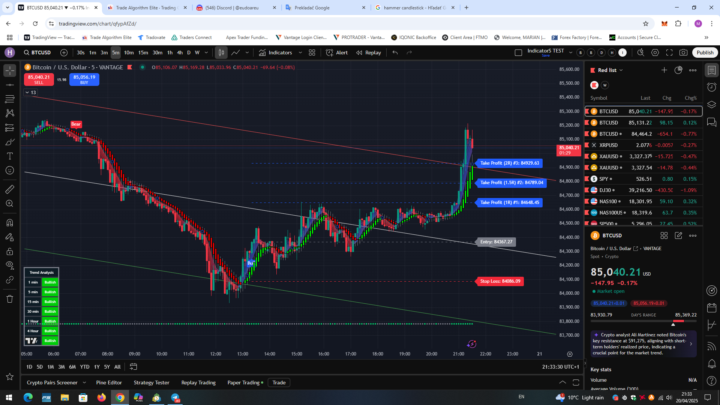
Task: Take a chart snapshot with camera icon
Action: click(684, 53)
